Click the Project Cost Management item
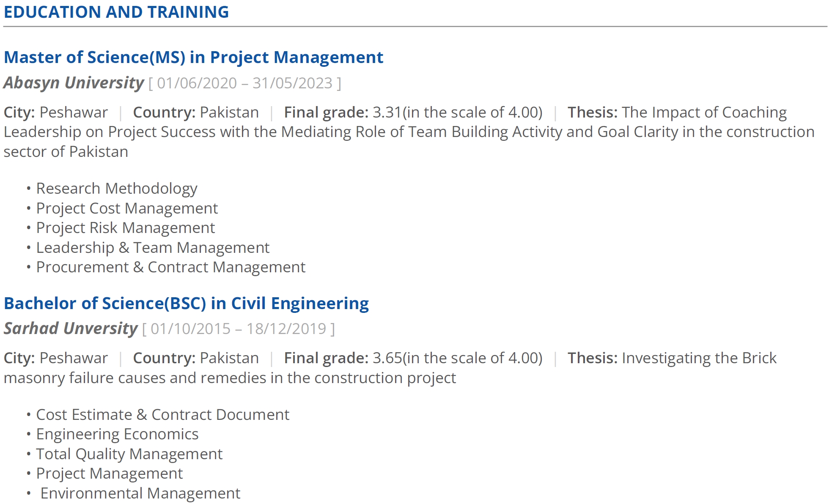This screenshot has height=504, width=829. [x=127, y=208]
